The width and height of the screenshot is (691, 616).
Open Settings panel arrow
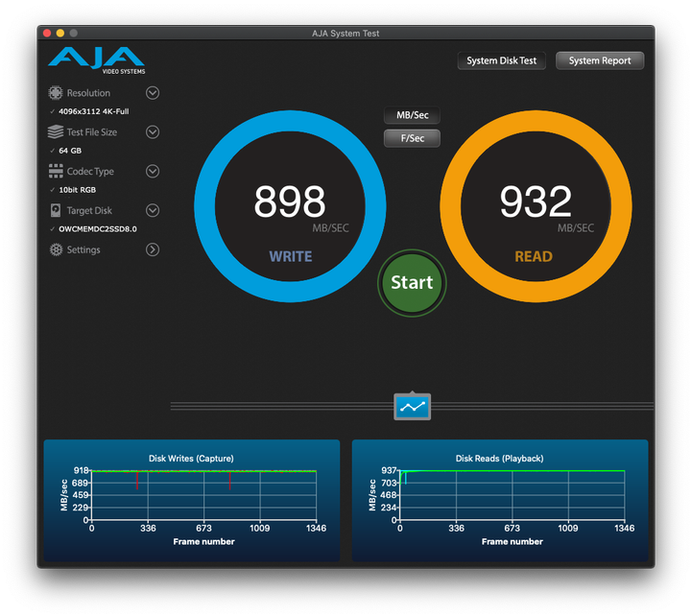click(153, 250)
